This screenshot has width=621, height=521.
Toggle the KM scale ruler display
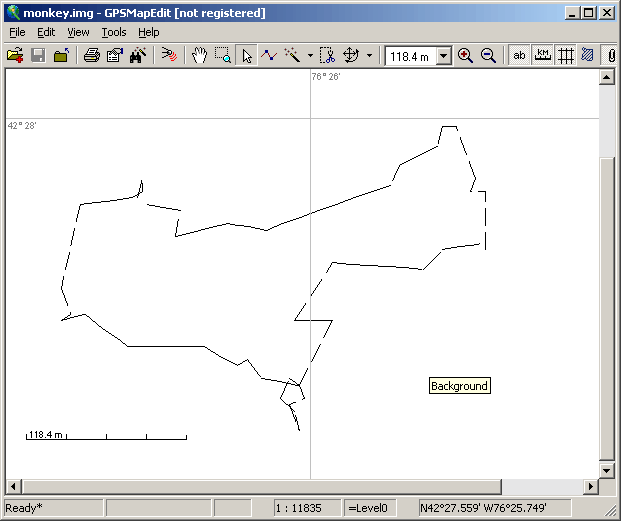[542, 56]
